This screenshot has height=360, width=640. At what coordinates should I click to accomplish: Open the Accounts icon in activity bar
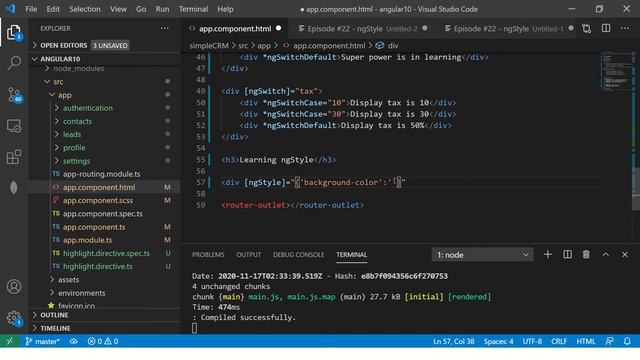coord(14,287)
